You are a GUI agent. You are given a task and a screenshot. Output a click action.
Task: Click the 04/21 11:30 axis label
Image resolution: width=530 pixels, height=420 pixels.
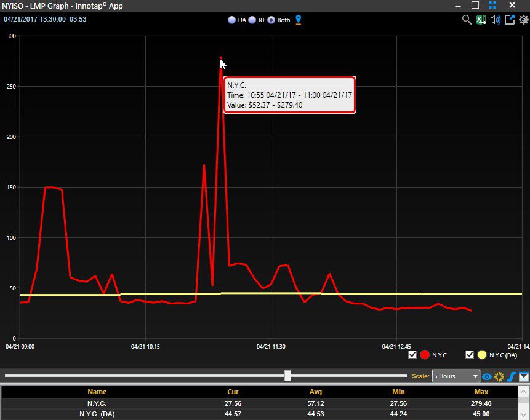click(271, 347)
